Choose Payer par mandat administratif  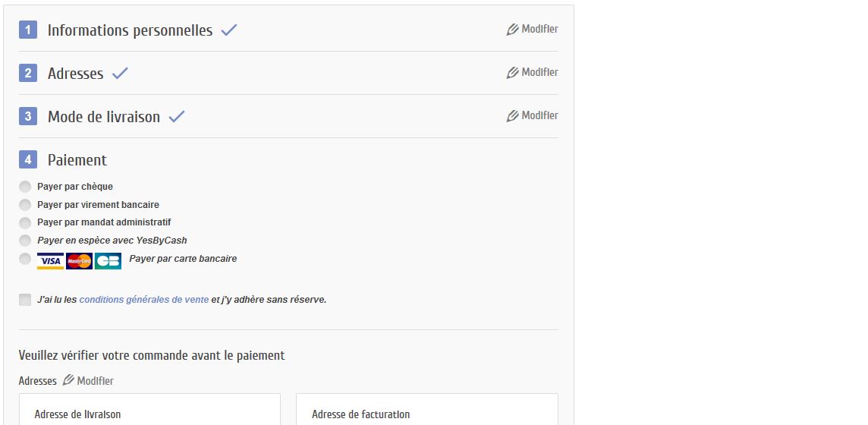point(25,223)
